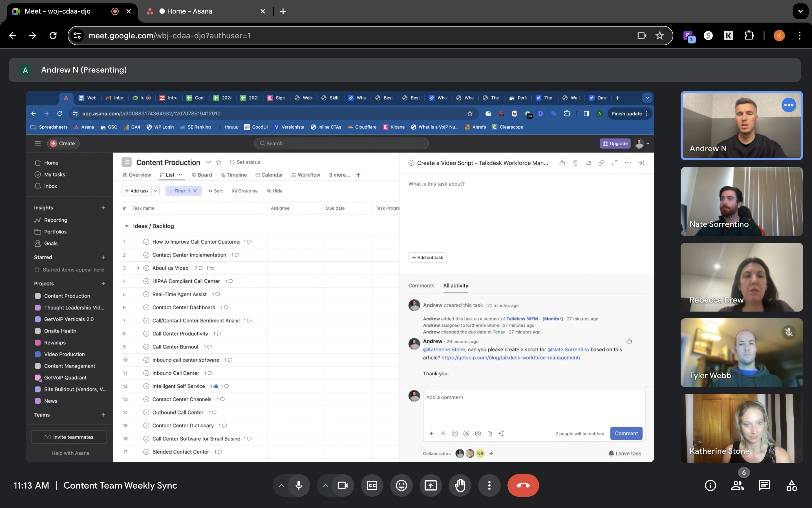812x508 pixels.
Task: Like the task with thumbs up in detail pane
Action: (562, 163)
